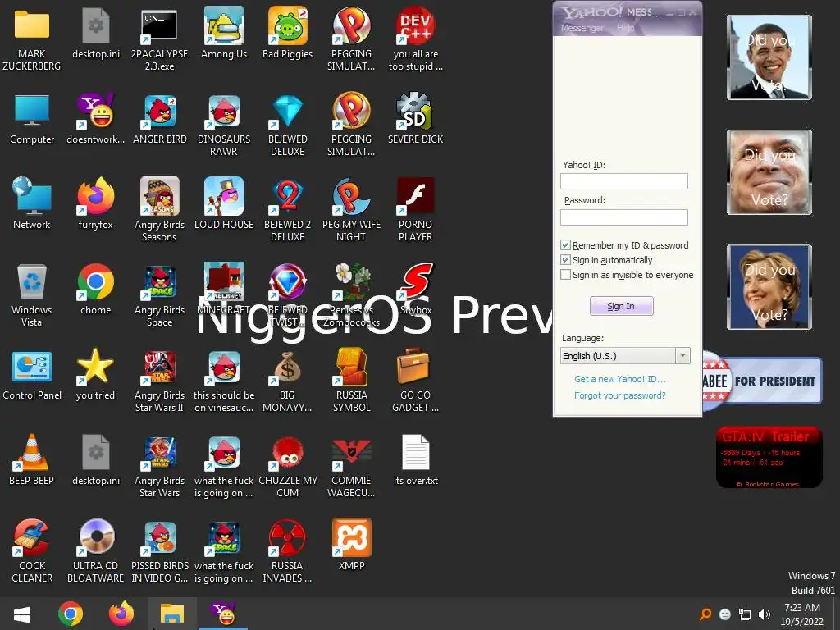This screenshot has height=630, width=840.
Task: Open the Messenger menu
Action: coord(582,28)
